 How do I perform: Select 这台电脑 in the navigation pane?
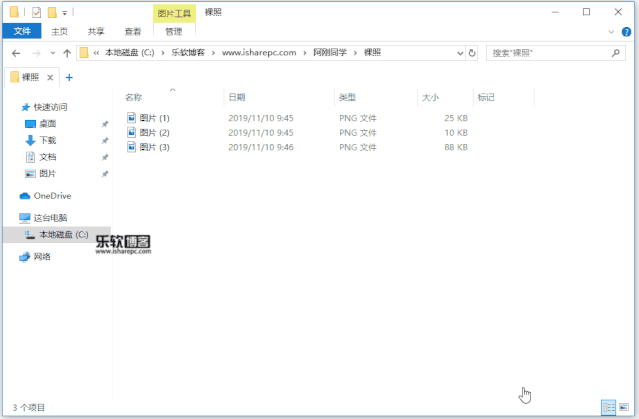click(x=50, y=218)
